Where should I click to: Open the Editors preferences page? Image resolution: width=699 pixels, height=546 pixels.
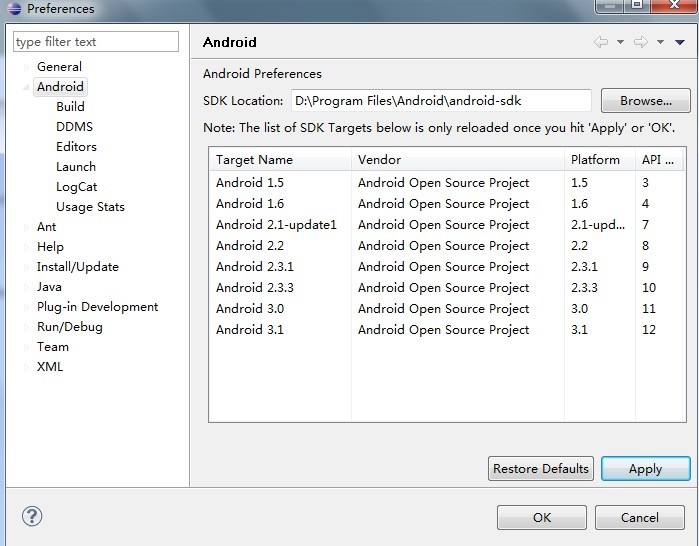76,147
